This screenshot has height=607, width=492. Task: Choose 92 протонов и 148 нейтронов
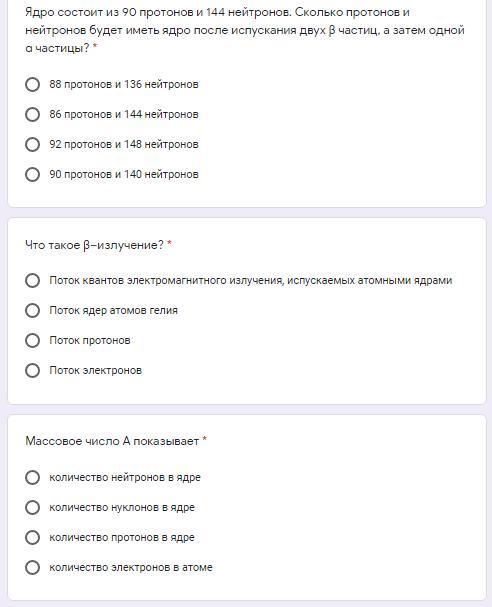click(x=33, y=144)
